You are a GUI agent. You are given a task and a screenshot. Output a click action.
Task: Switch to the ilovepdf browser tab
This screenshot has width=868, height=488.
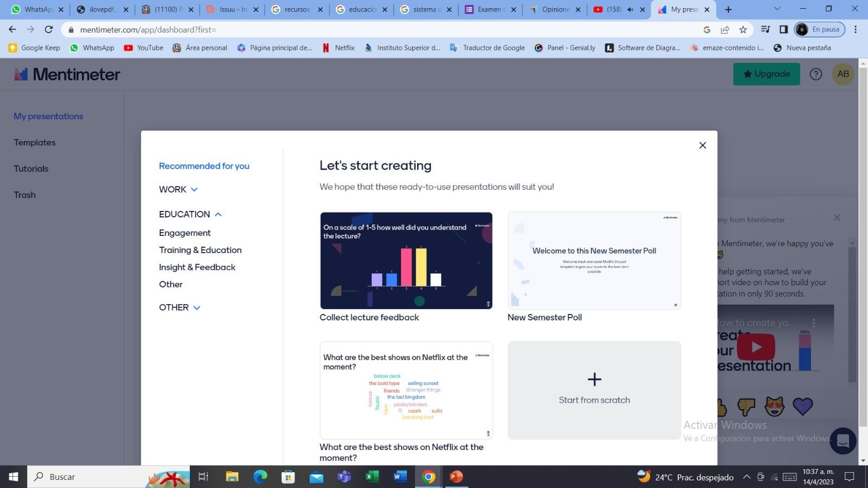(103, 9)
